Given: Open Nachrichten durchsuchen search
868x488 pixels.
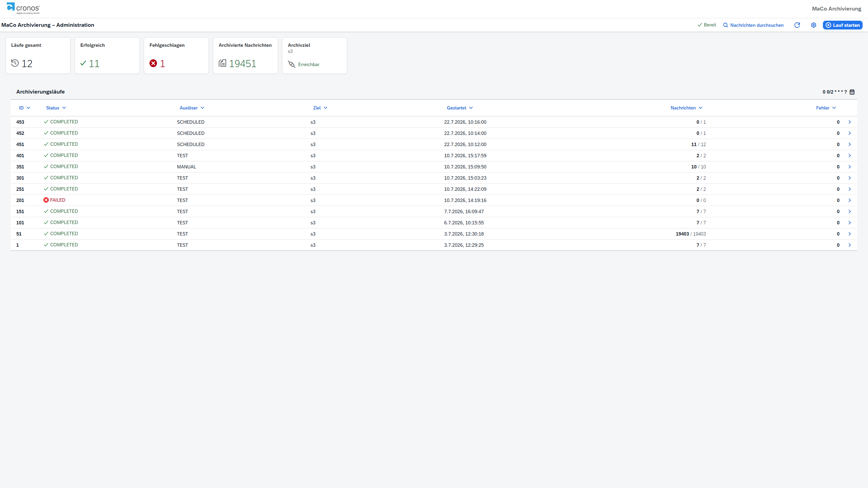Looking at the screenshot, I should click(753, 25).
